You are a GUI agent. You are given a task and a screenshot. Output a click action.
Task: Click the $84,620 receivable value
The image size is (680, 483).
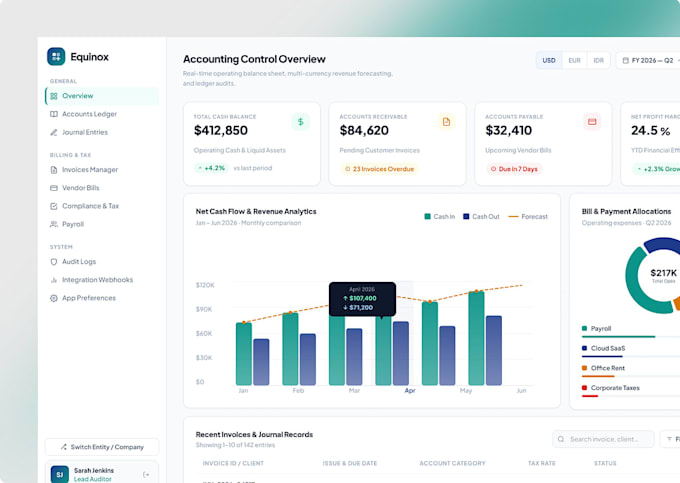point(364,131)
